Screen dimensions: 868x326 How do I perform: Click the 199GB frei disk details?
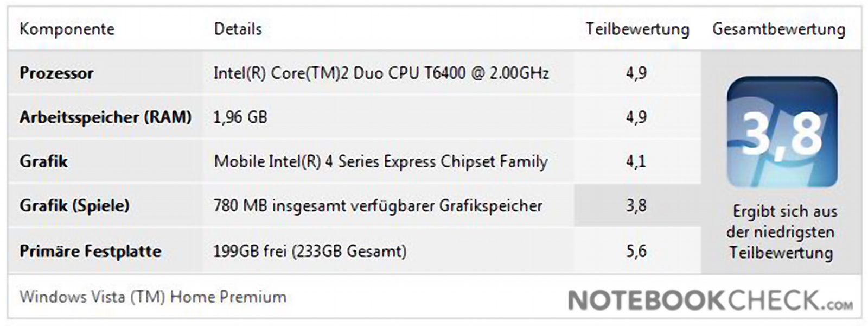tap(310, 251)
